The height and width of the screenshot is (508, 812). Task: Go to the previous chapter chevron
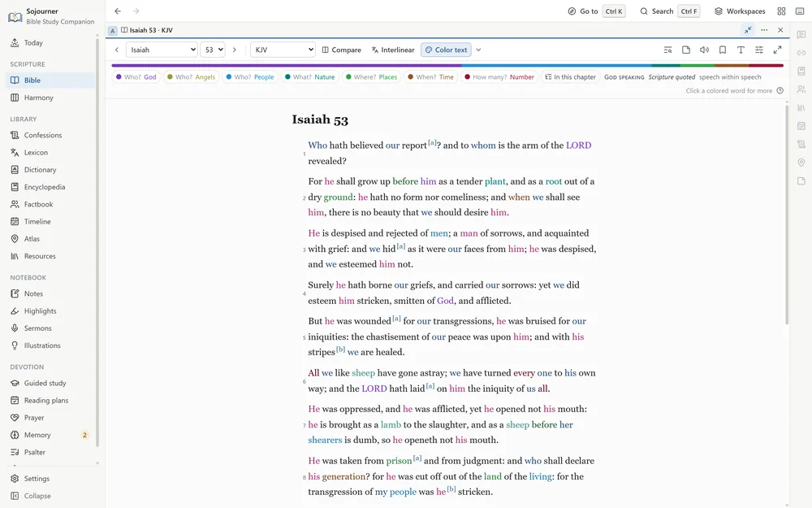point(116,50)
